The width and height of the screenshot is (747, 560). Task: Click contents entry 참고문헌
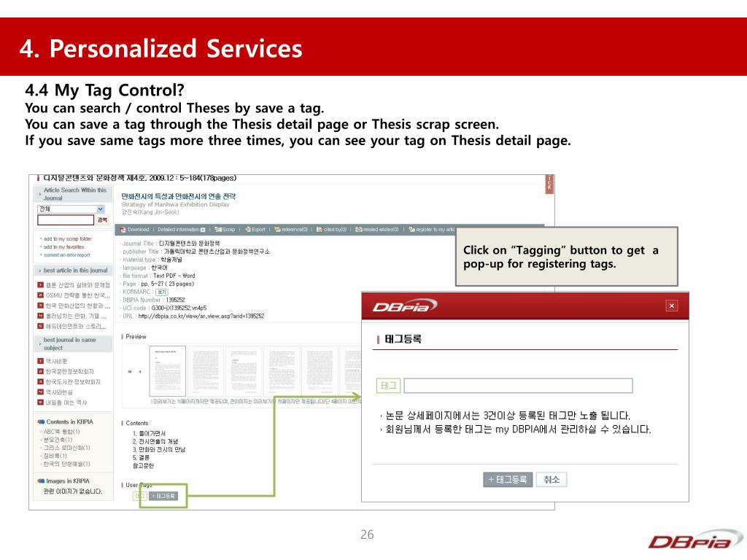pyautogui.click(x=143, y=466)
